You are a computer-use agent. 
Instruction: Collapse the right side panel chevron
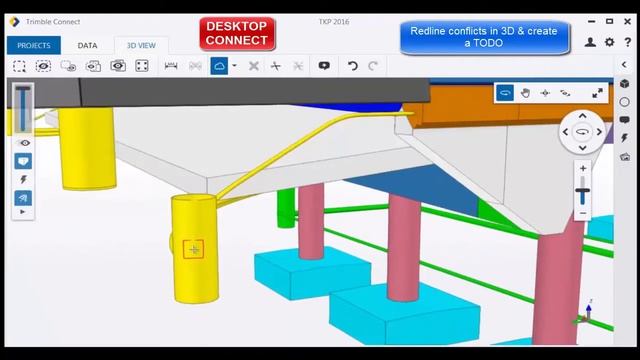tap(624, 64)
